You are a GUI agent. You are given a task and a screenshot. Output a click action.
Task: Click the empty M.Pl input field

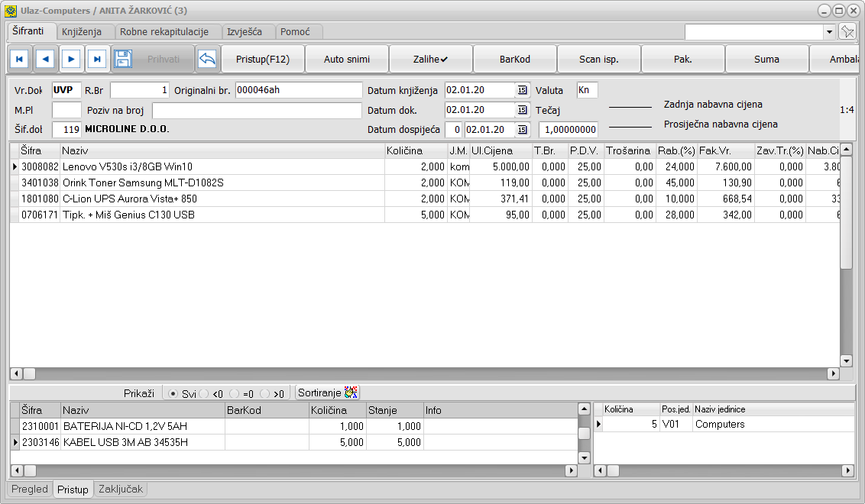pos(66,110)
